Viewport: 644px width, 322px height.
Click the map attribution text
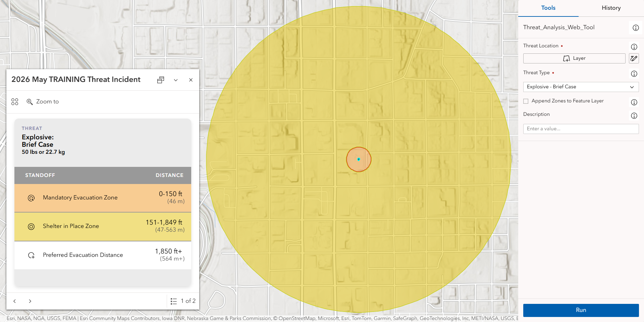tap(262, 318)
